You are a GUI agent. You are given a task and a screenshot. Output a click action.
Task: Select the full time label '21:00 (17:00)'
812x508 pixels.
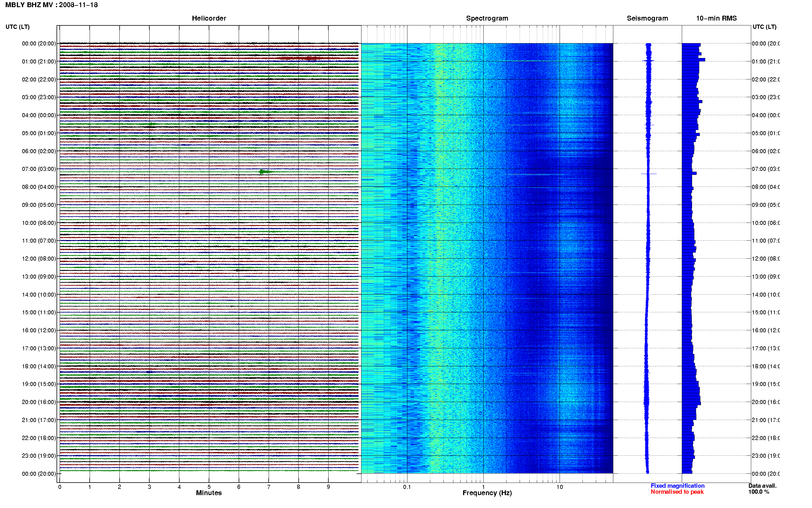point(39,420)
